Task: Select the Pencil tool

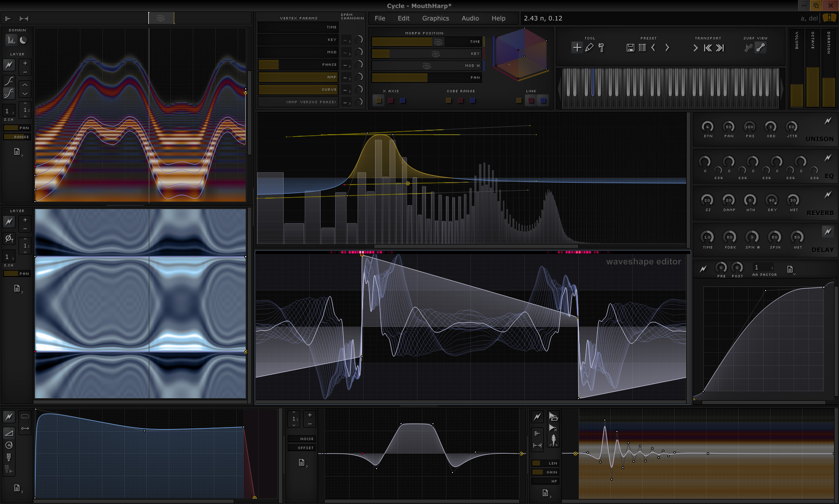Action: pos(590,48)
